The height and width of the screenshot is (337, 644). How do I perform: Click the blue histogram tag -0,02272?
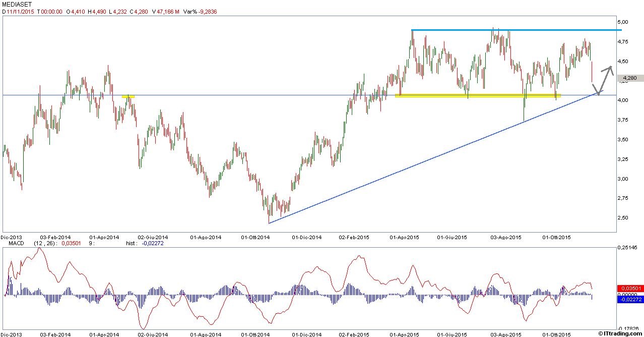click(630, 299)
